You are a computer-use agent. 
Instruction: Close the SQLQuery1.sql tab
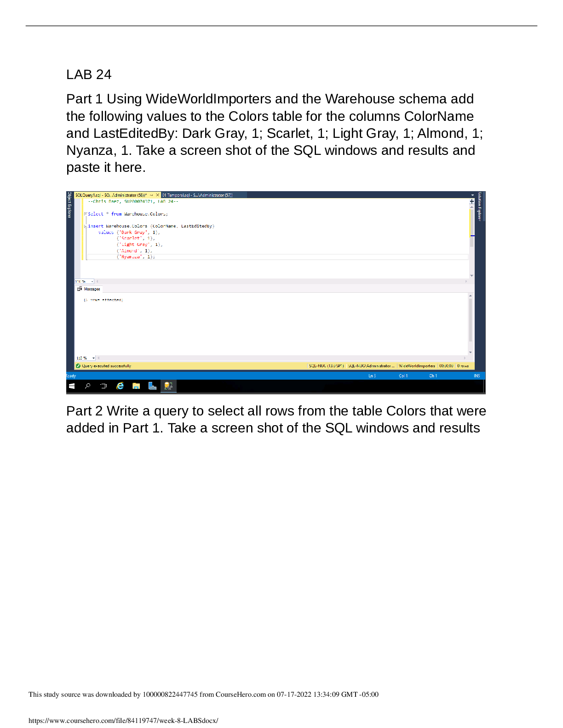pyautogui.click(x=157, y=195)
